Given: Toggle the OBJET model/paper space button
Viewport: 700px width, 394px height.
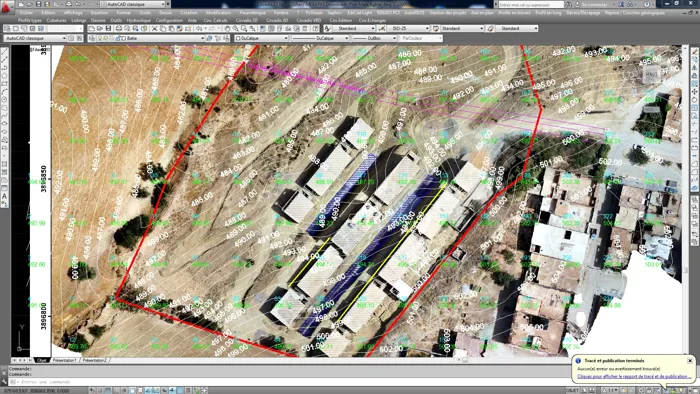Looking at the screenshot, I should click(572, 390).
